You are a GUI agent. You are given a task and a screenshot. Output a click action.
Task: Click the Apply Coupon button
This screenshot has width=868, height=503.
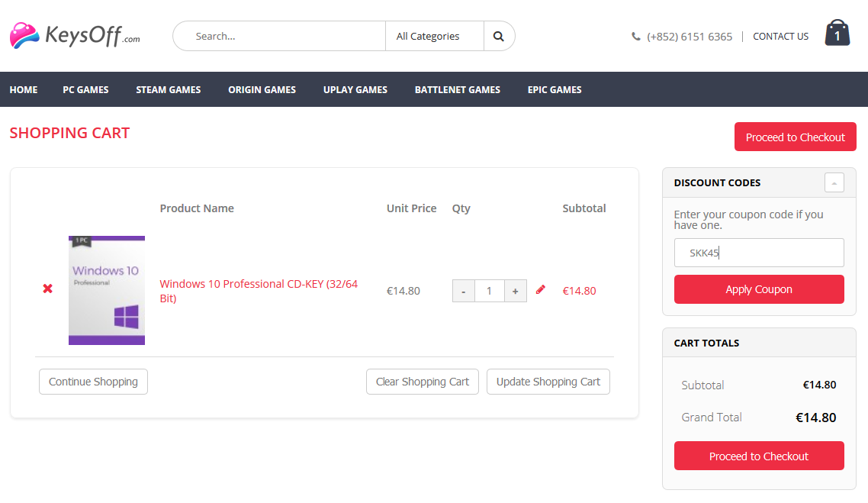coord(759,289)
